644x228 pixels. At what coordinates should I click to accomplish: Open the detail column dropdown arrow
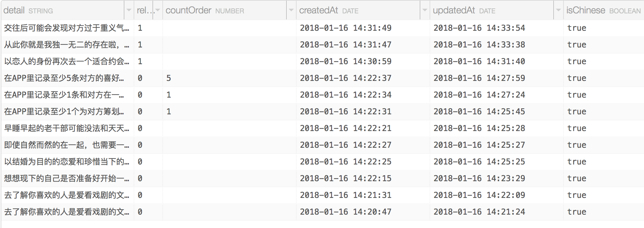(129, 10)
